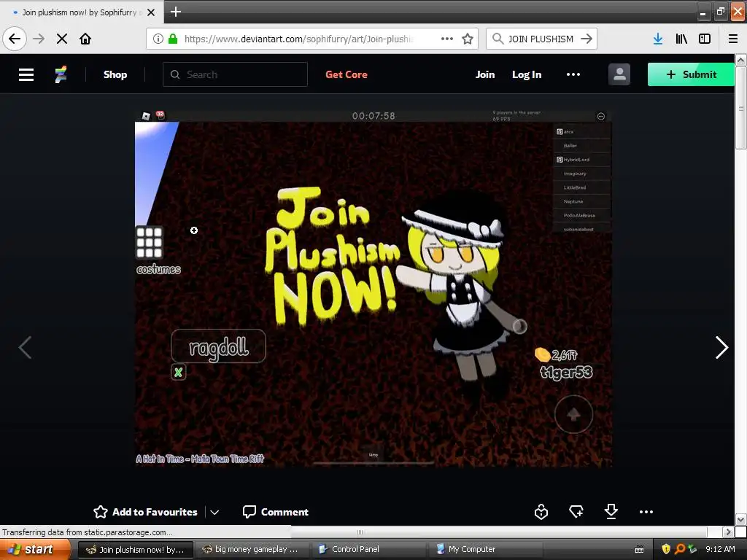
Task: Go to previous deviation with left arrow
Action: [25, 347]
